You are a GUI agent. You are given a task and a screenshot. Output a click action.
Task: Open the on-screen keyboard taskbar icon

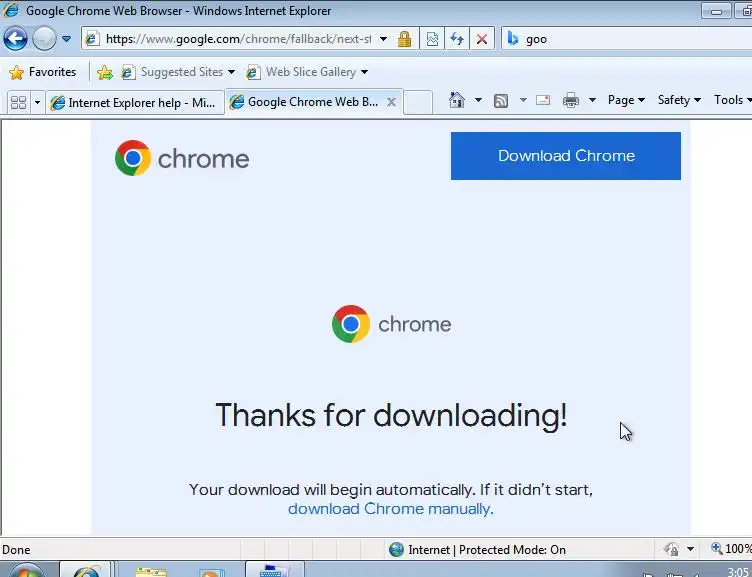(274, 569)
